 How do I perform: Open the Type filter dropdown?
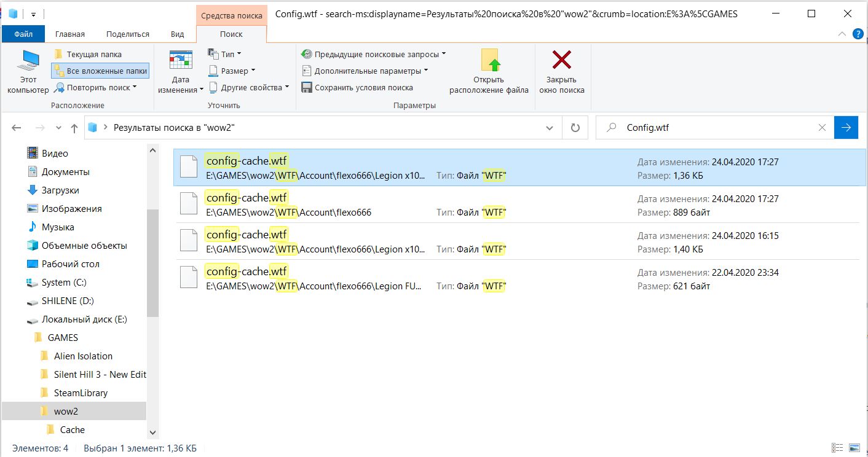225,54
